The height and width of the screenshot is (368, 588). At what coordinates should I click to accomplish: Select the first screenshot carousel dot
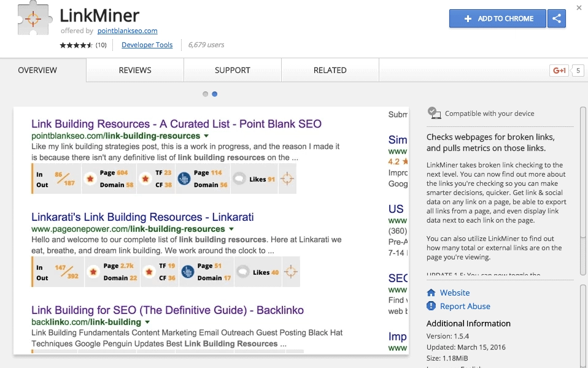(206, 94)
